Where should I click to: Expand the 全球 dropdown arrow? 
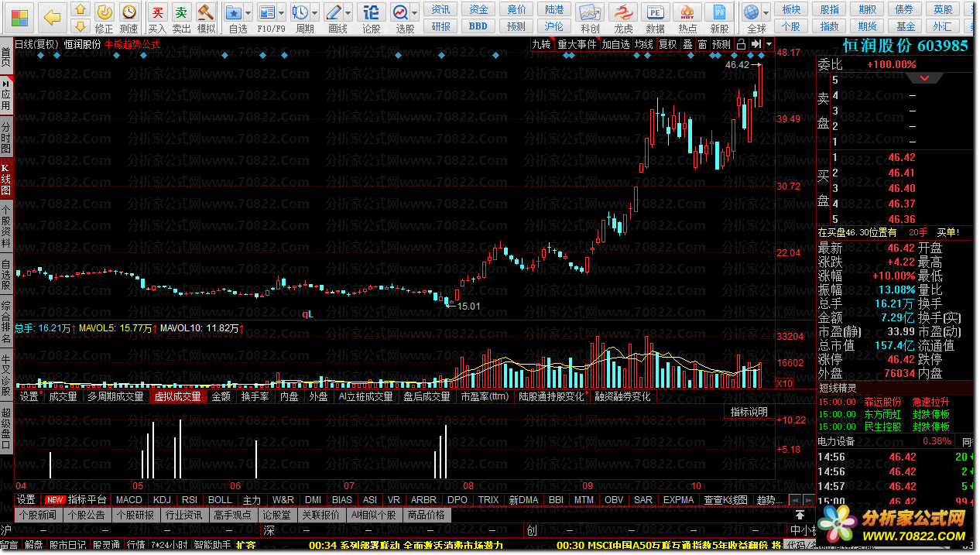pyautogui.click(x=766, y=13)
